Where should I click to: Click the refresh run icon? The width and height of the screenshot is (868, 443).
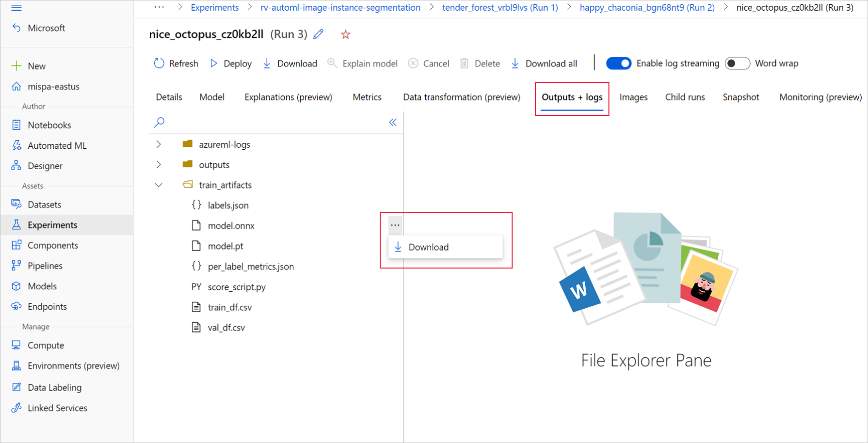tap(159, 63)
